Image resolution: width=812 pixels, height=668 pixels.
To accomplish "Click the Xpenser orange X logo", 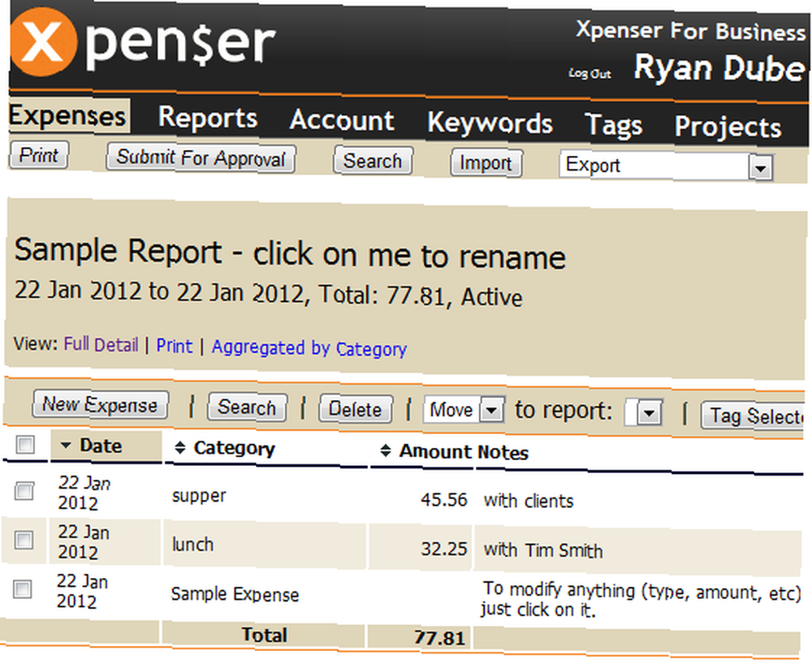I will click(x=42, y=41).
